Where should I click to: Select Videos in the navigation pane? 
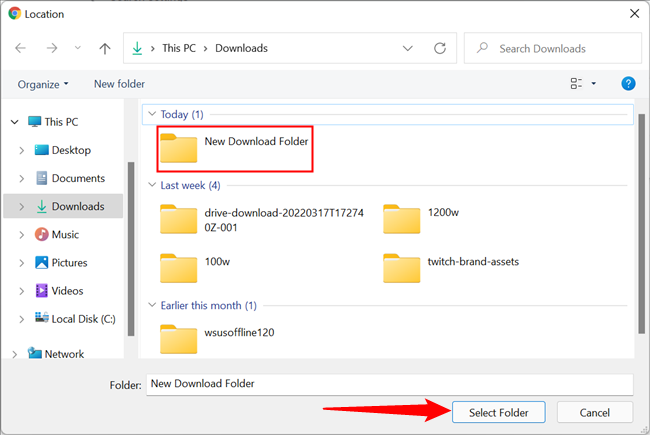click(59, 291)
